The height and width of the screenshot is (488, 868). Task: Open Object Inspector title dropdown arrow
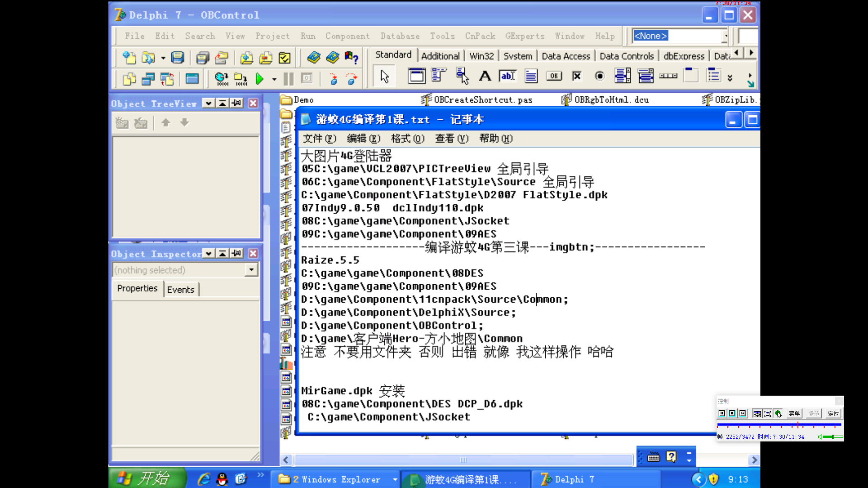point(208,253)
